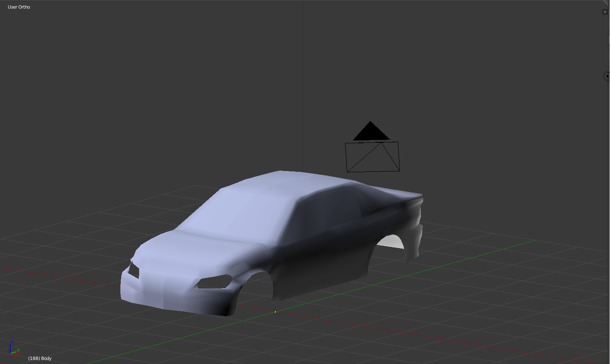
Task: Click the "(188) Body" object info text
Action: point(40,358)
